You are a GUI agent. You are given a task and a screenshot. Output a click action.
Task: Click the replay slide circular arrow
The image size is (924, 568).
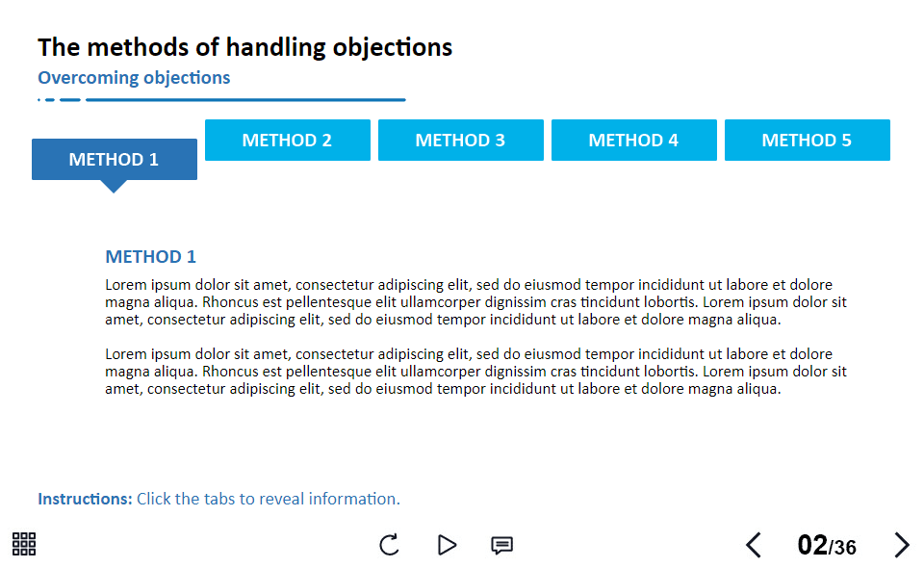click(x=389, y=545)
